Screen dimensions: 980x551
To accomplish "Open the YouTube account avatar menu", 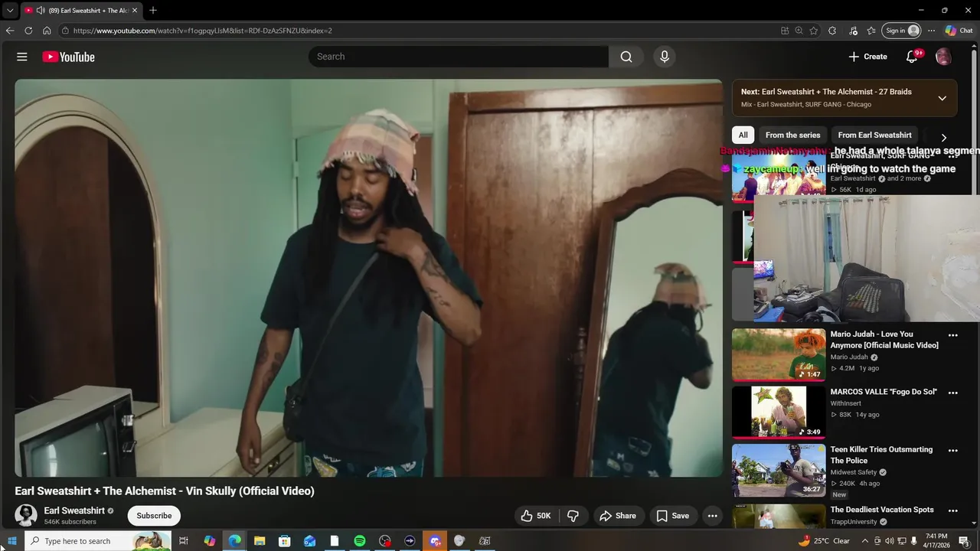I will [943, 57].
